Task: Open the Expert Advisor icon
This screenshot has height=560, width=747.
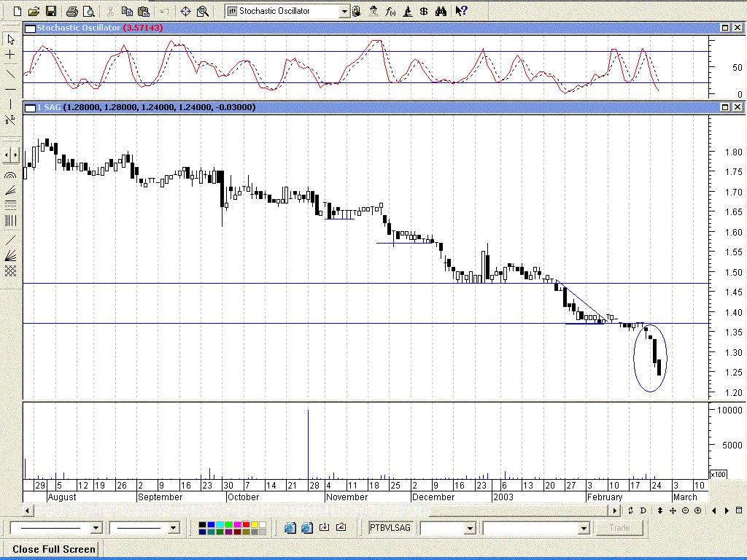Action: point(373,11)
